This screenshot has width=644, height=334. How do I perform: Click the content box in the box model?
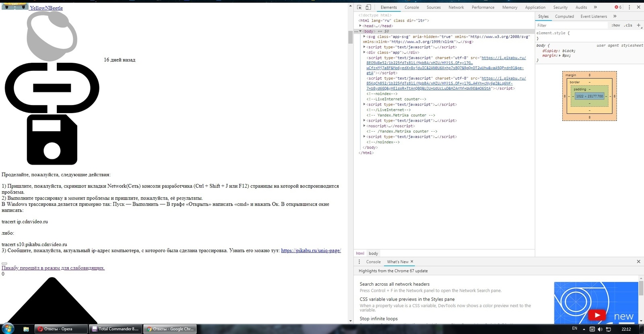pyautogui.click(x=589, y=96)
